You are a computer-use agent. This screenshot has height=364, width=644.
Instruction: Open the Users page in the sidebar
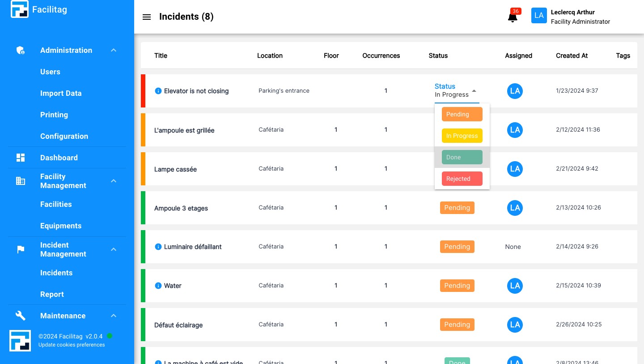point(50,72)
